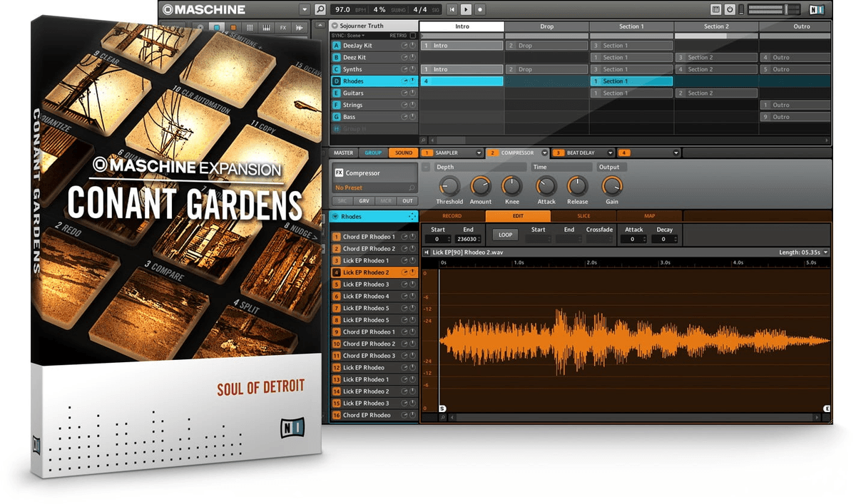Collapse the Rhodes sound list arrow
The image size is (856, 504).
(x=335, y=216)
